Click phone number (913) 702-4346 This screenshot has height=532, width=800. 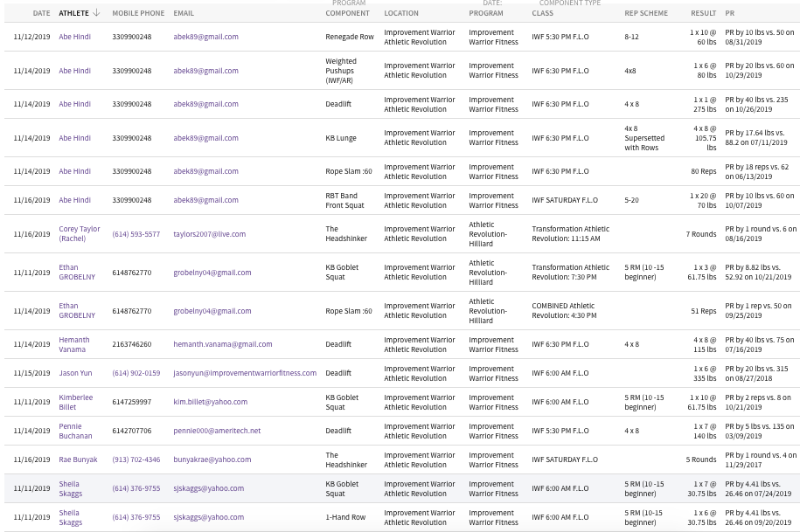[136, 459]
